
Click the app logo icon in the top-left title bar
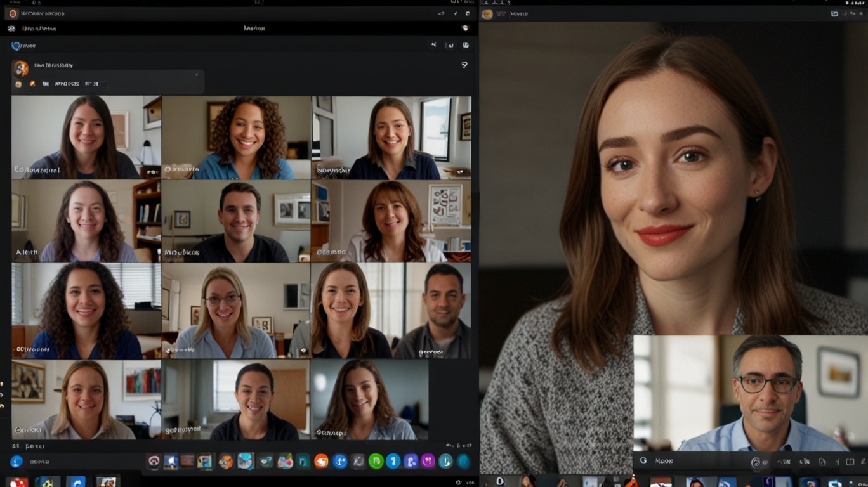[x=13, y=13]
